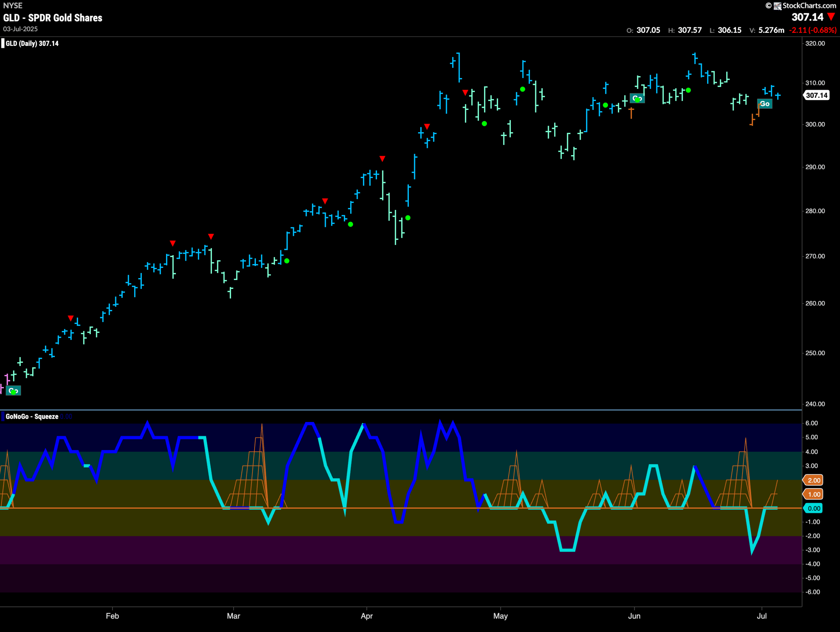The image size is (840, 632).
Task: Click the NYSE exchange label
Action: pyautogui.click(x=12, y=5)
